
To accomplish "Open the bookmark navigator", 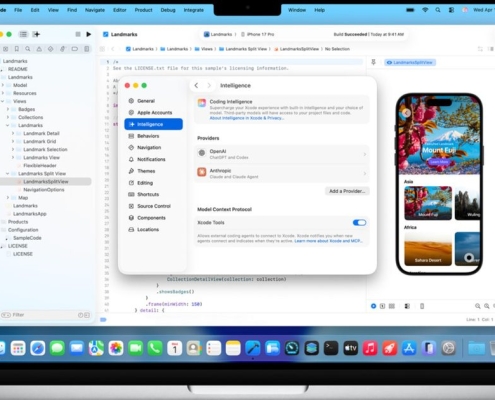I will tap(16, 49).
